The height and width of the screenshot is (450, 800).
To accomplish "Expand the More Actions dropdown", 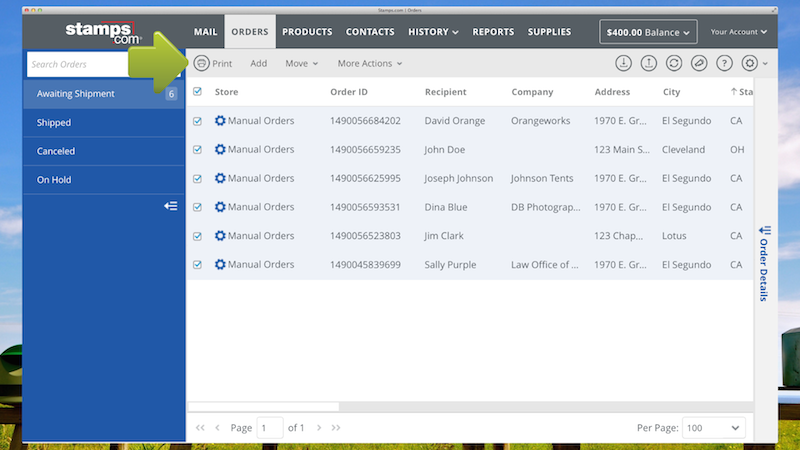I will 370,63.
